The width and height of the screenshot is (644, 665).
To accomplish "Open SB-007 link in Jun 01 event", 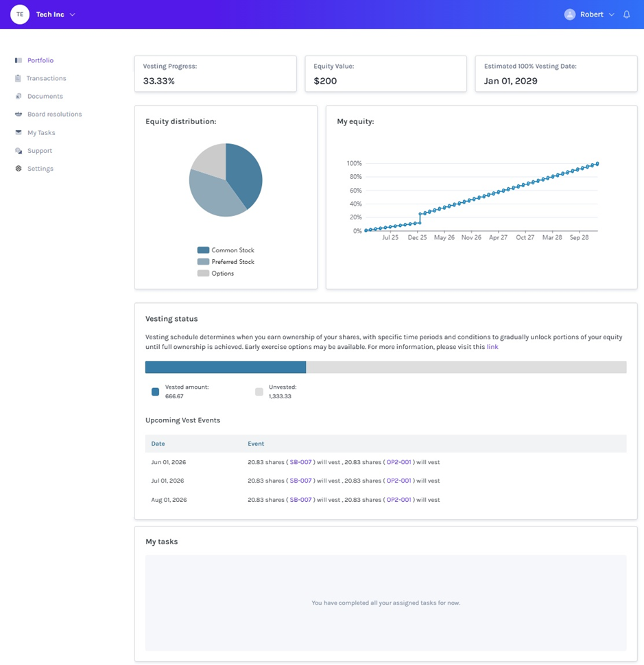I will (300, 462).
